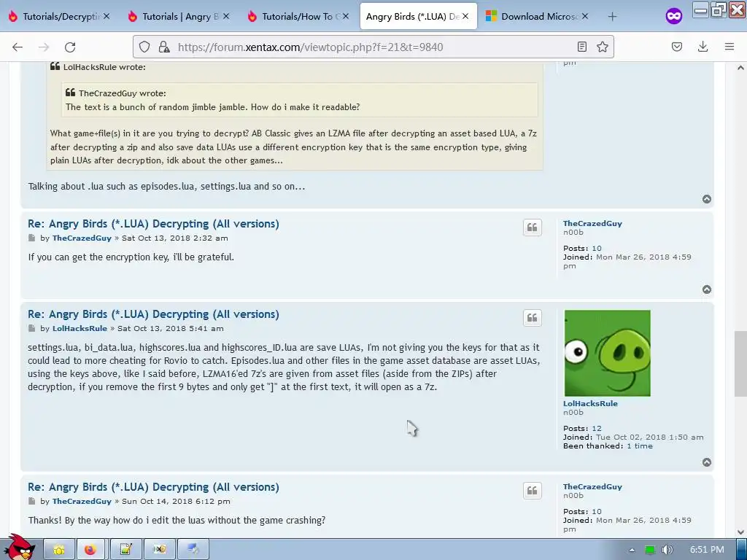
Task: Open tracking protection shield icon
Action: pos(144,47)
